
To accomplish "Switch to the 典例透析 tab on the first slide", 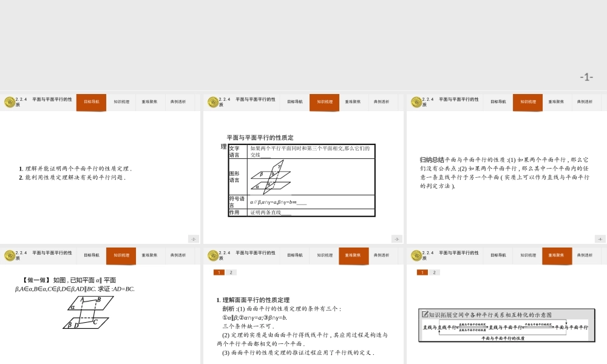I will 178,102.
